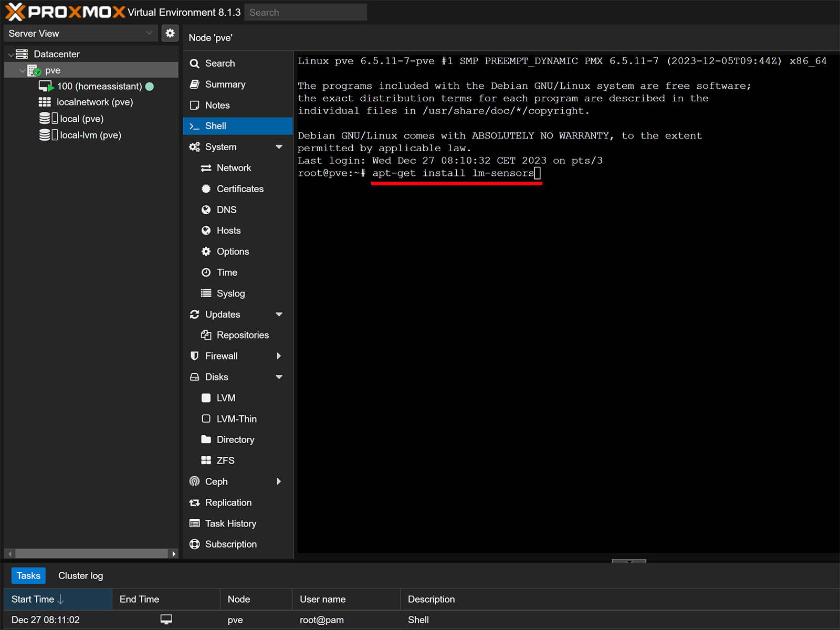This screenshot has width=840, height=630.
Task: Open Network settings for the node
Action: point(234,168)
